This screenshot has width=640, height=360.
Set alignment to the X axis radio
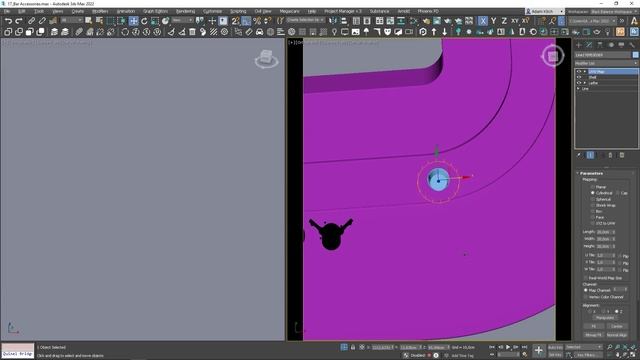click(x=589, y=311)
